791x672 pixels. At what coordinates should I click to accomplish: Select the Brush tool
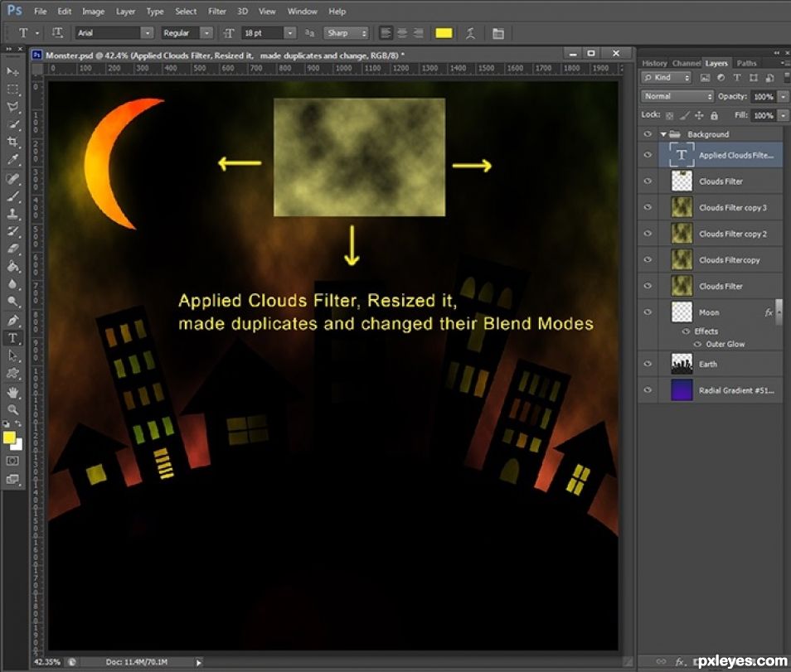click(12, 196)
